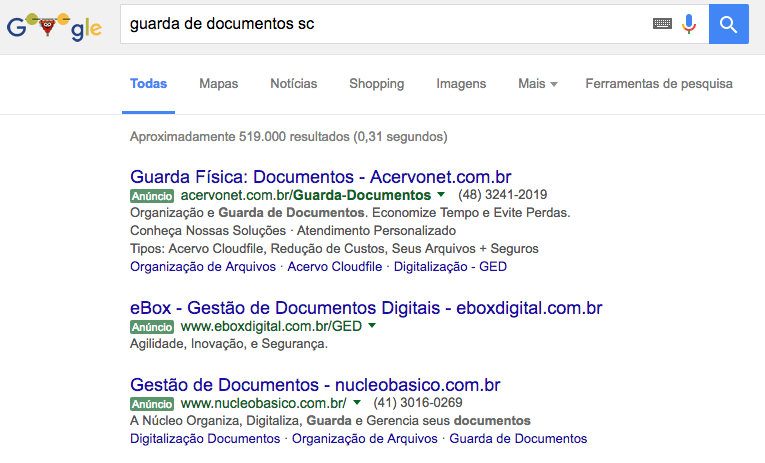The image size is (765, 463).
Task: Expand the Mais dropdown menu
Action: point(538,84)
